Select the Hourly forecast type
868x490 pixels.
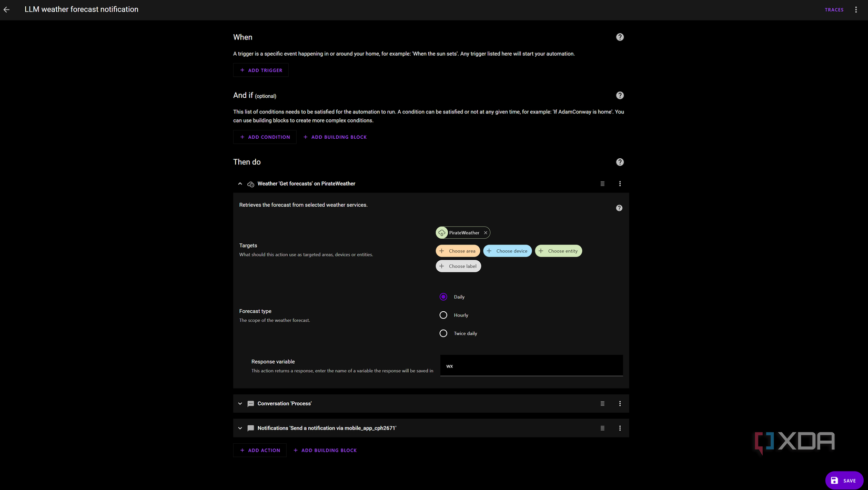point(443,315)
